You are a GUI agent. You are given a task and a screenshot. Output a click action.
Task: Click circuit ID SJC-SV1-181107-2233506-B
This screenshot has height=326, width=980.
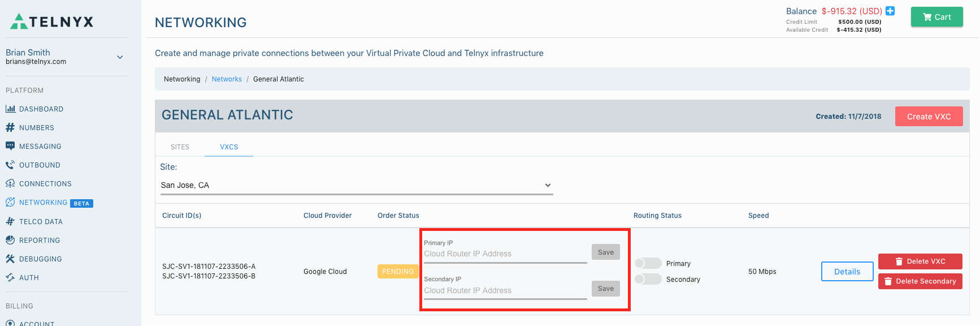click(209, 276)
